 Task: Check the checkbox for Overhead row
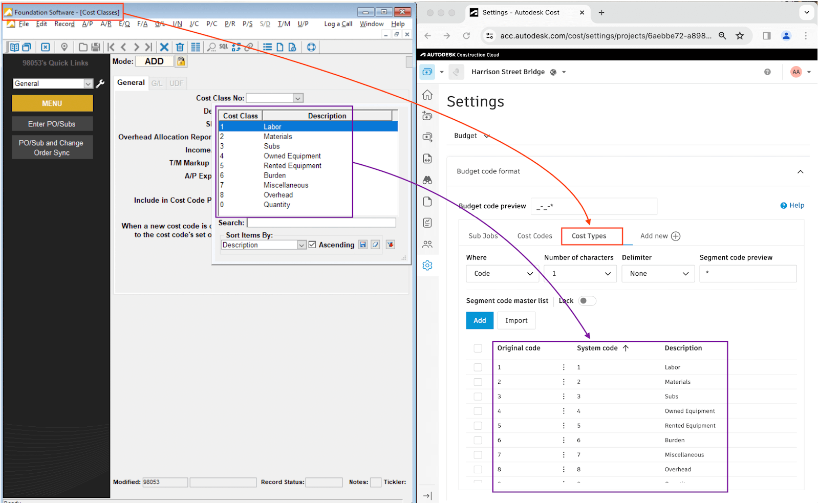478,469
